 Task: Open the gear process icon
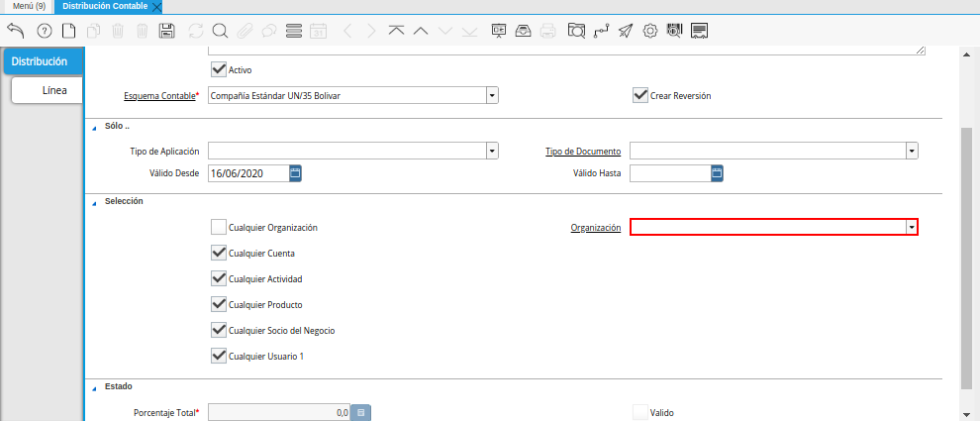coord(650,31)
